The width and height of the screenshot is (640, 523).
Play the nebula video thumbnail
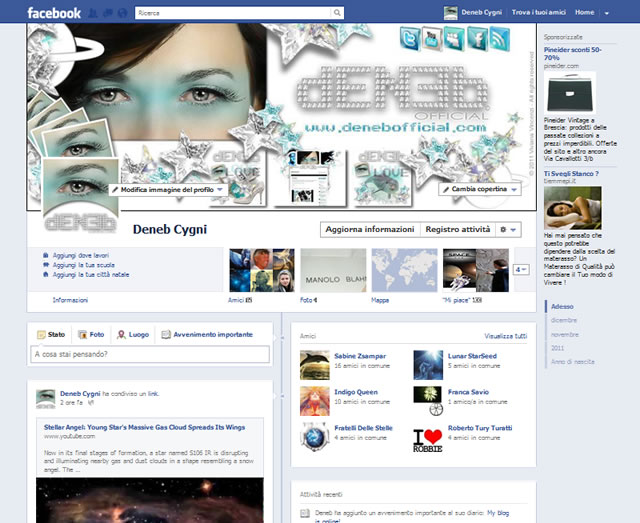tap(150, 500)
